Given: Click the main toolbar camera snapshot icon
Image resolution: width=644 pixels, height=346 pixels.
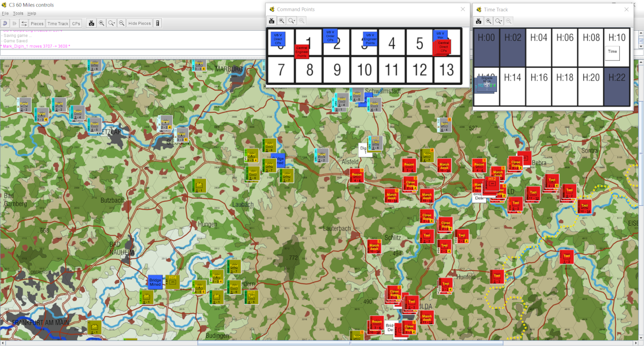Looking at the screenshot, I should click(92, 23).
